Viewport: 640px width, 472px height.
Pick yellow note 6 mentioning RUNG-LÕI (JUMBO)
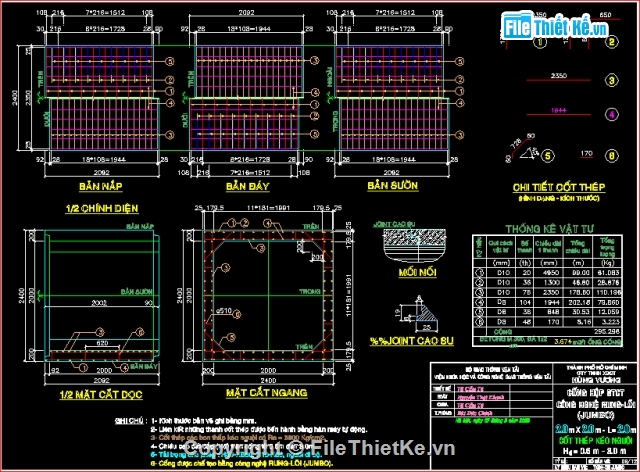[242, 463]
